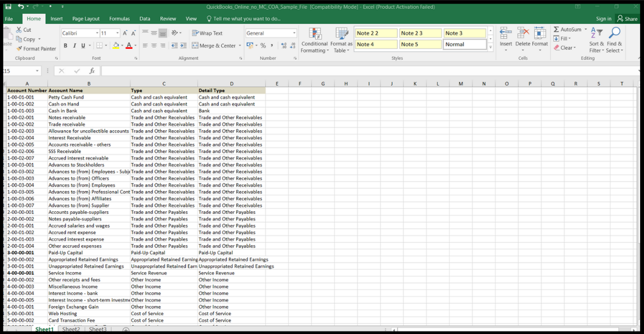Open the font size dropdown
This screenshot has height=334, width=644.
click(118, 33)
